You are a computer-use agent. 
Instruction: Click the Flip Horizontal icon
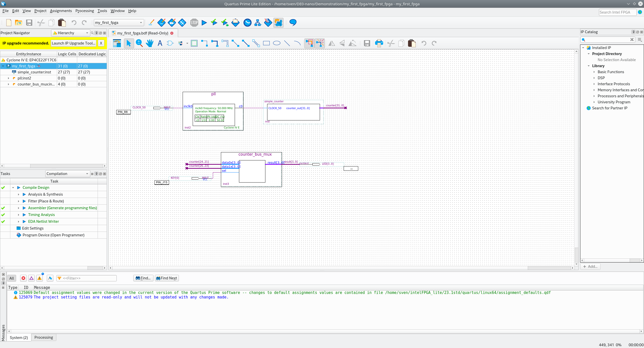click(332, 43)
